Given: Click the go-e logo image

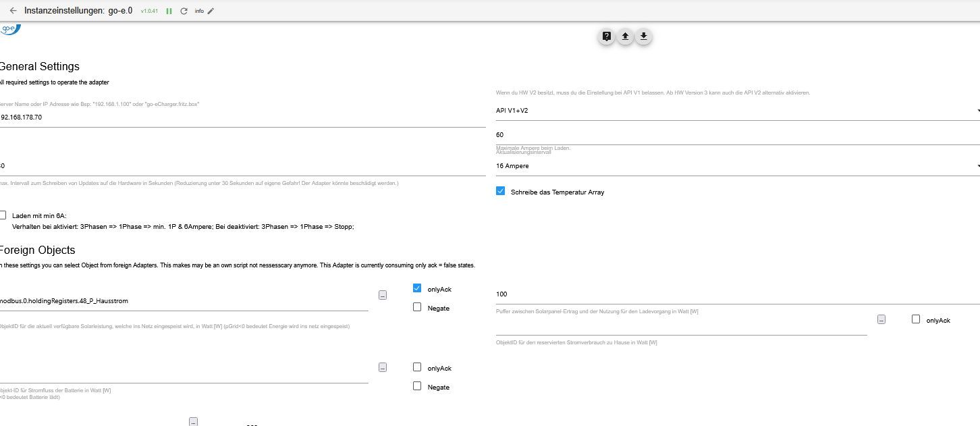Looking at the screenshot, I should (x=10, y=29).
